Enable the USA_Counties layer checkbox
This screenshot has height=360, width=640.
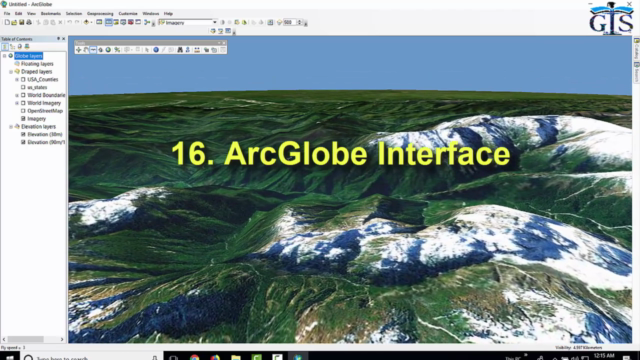click(23, 80)
